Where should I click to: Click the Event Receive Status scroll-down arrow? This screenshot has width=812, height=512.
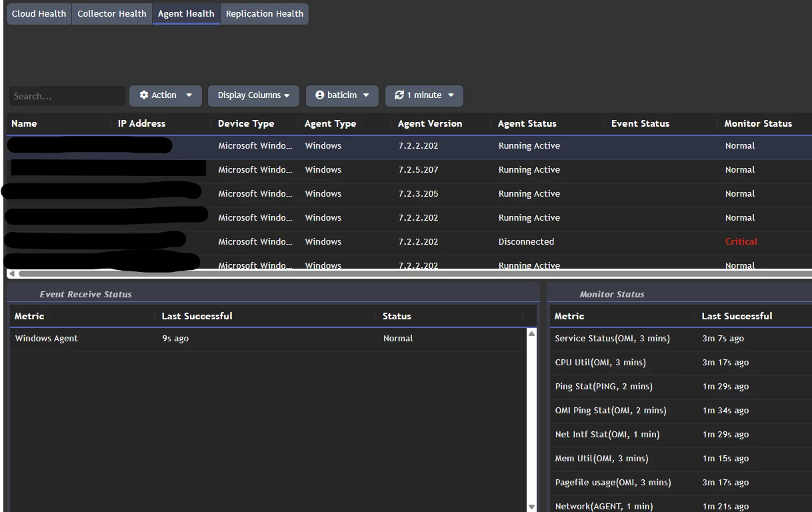531,507
